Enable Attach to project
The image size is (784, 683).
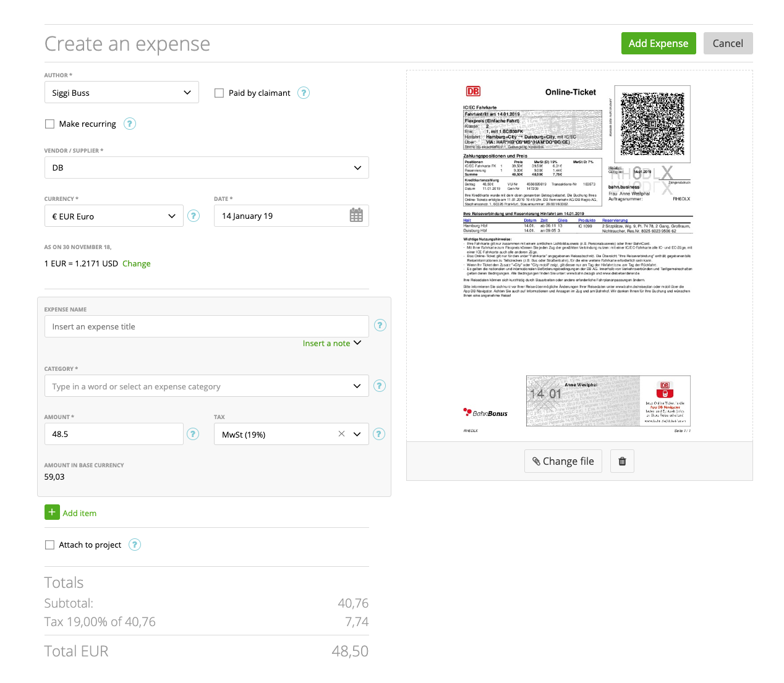pyautogui.click(x=49, y=545)
